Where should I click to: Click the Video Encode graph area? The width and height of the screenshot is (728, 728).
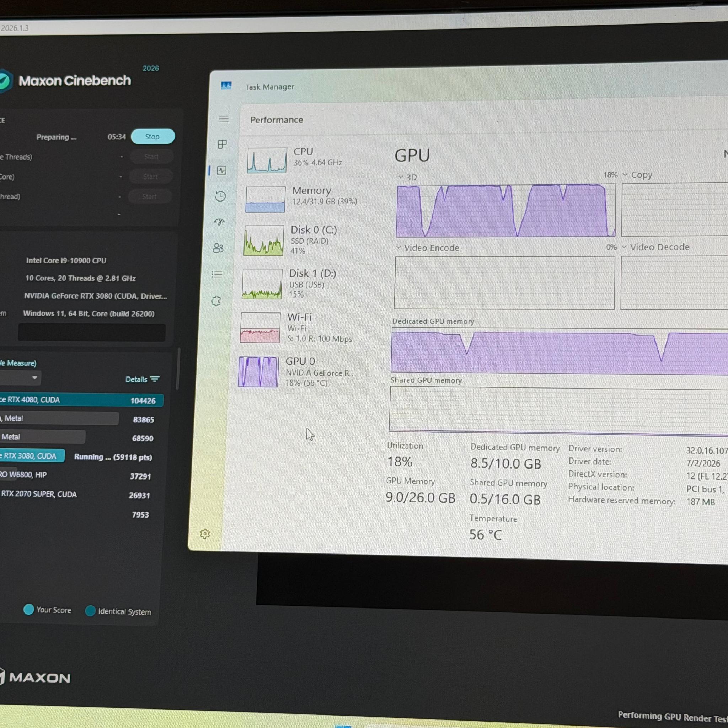coord(504,282)
